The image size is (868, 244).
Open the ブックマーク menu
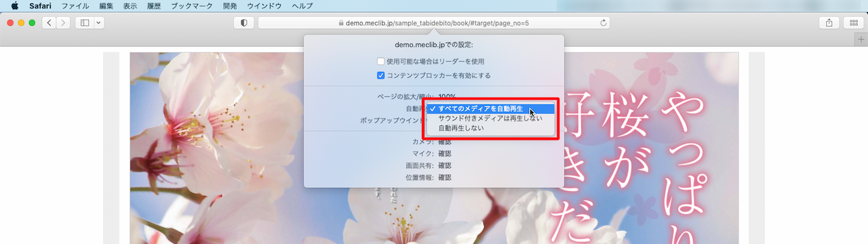click(x=191, y=5)
